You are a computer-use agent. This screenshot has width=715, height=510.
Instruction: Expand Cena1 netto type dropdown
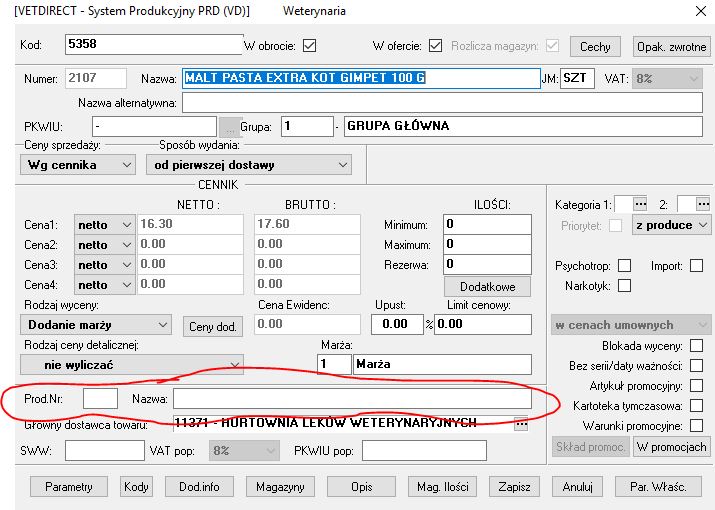[105, 224]
